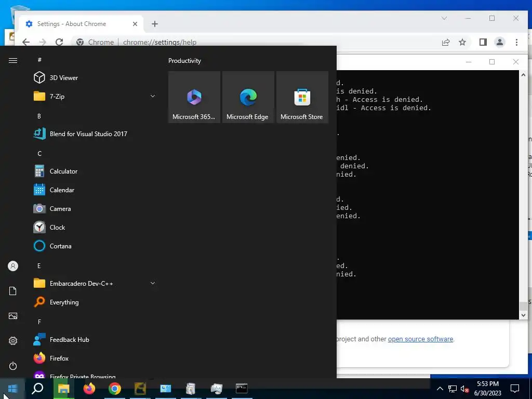Open Settings gear in Start sidebar
Viewport: 532px width, 399px height.
(13, 341)
